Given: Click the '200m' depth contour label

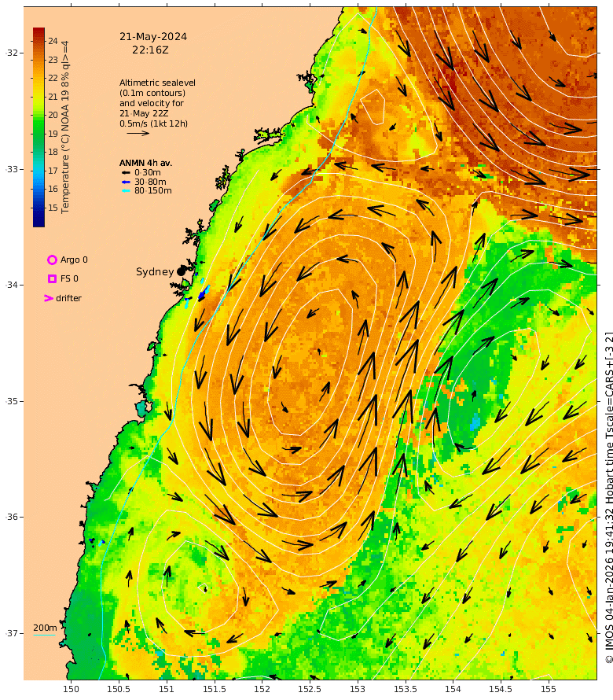Looking at the screenshot, I should [x=45, y=628].
